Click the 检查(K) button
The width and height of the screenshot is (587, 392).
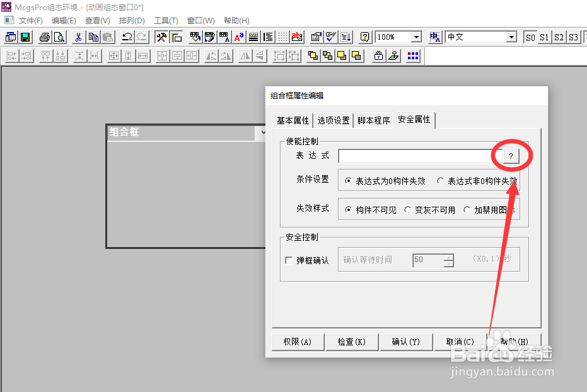[x=352, y=342]
